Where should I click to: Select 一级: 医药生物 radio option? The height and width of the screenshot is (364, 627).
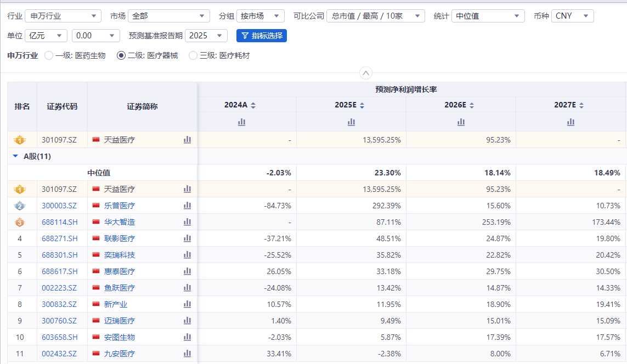(49, 55)
